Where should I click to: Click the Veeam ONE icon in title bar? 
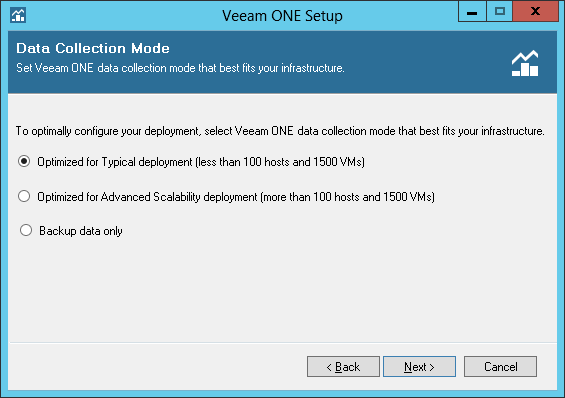[x=18, y=15]
